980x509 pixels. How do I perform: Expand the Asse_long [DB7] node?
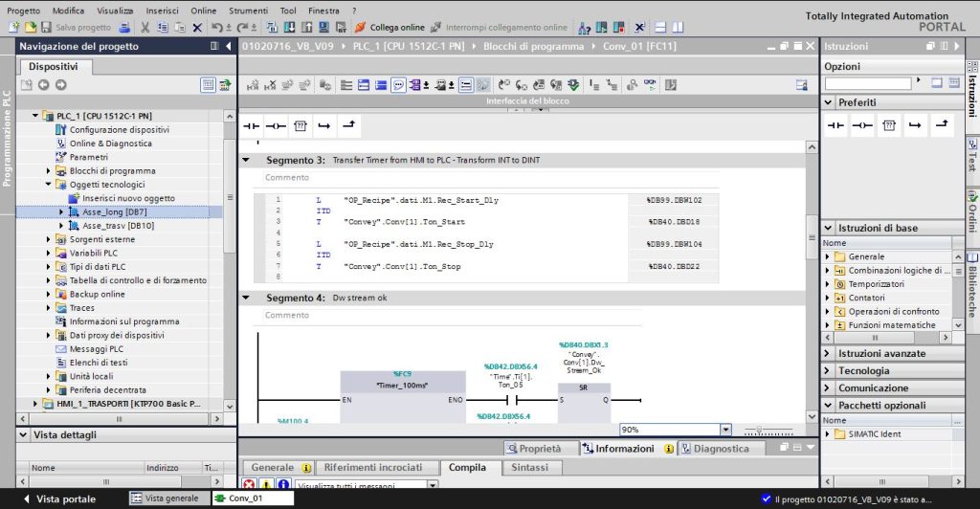(61, 211)
